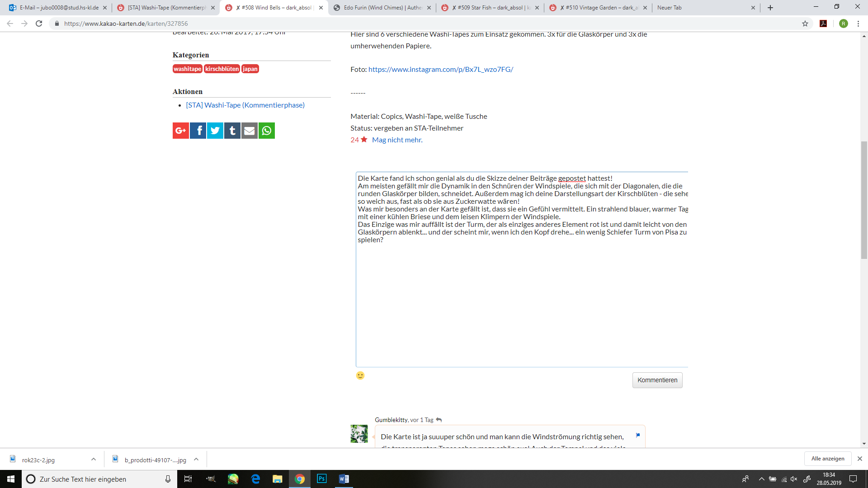Expand hidden system tray icons
868x488 pixels.
[x=762, y=479]
